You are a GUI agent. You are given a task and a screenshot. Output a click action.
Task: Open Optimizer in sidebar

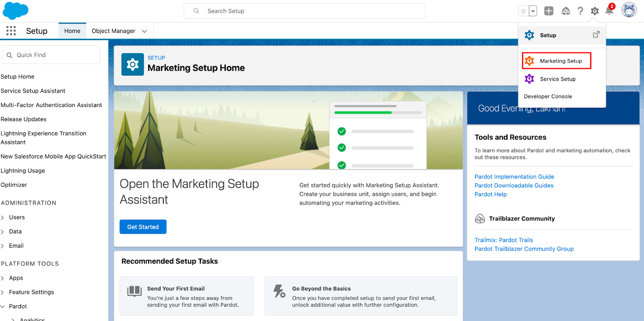pos(14,185)
